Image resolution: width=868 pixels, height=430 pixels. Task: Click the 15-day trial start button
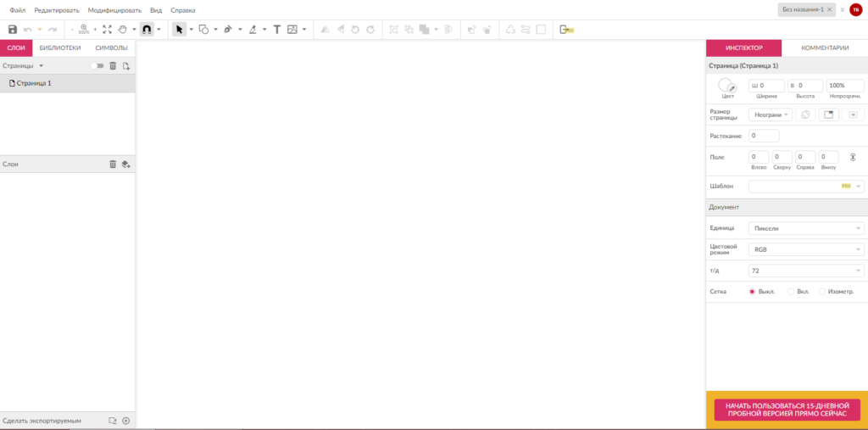tap(787, 410)
